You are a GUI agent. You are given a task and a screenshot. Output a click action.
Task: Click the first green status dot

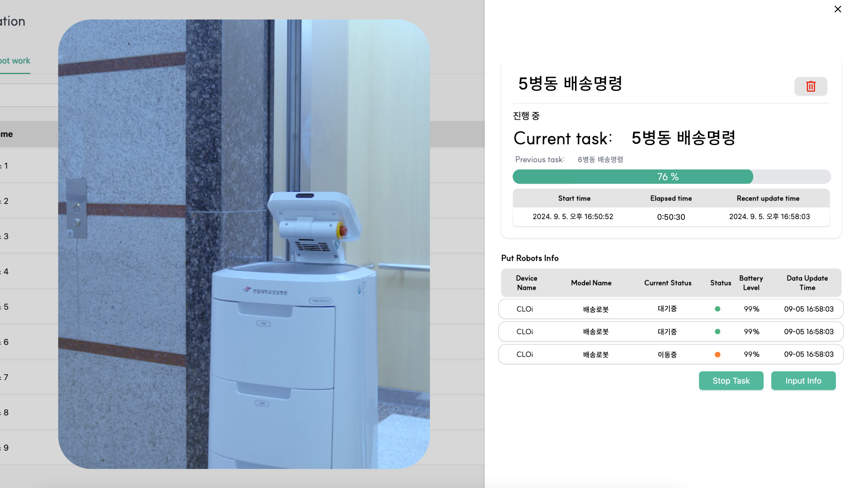point(717,309)
